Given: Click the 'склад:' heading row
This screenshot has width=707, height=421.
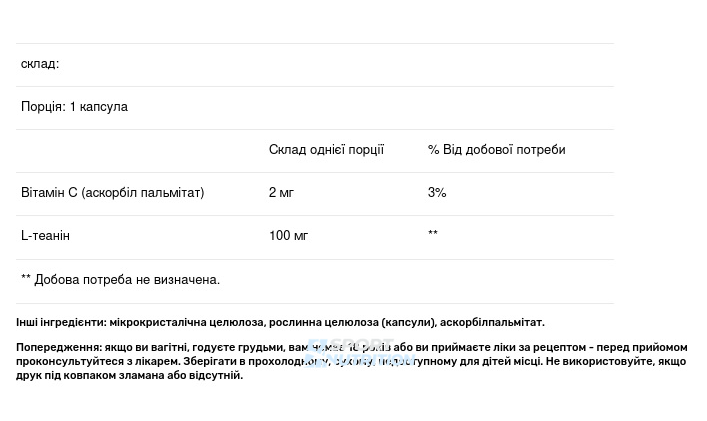Looking at the screenshot, I should pyautogui.click(x=315, y=64).
